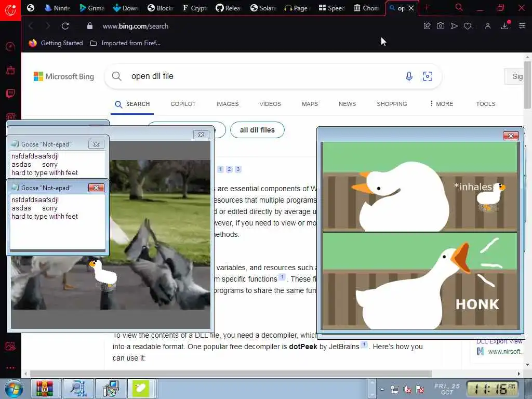Close the lower Goose 'Not-epad' window
Screen dimensions: 532x399
[x=96, y=188]
